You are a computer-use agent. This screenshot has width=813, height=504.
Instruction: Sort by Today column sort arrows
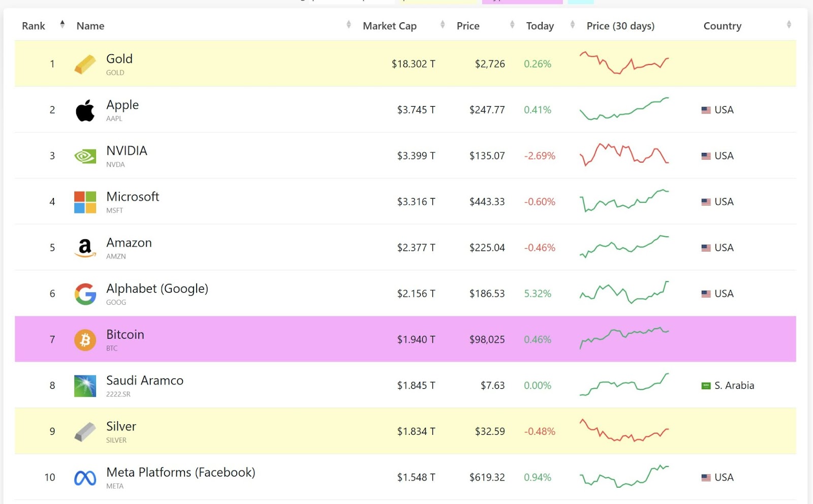(573, 24)
